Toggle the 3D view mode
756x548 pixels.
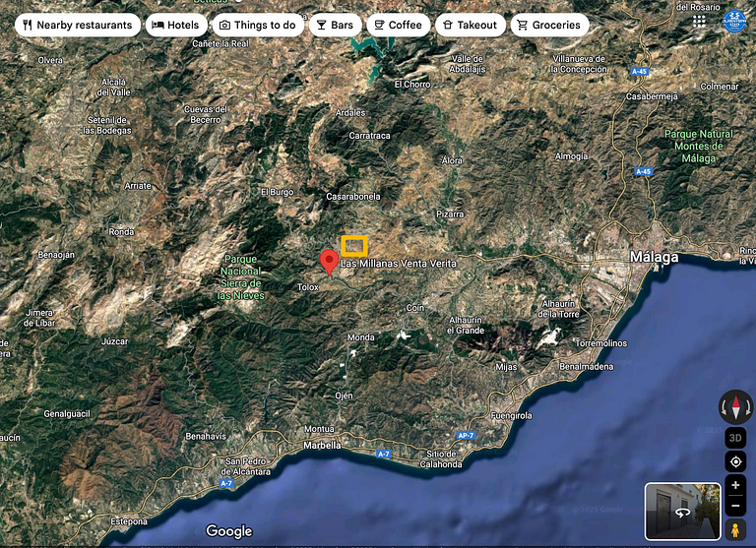coord(735,438)
